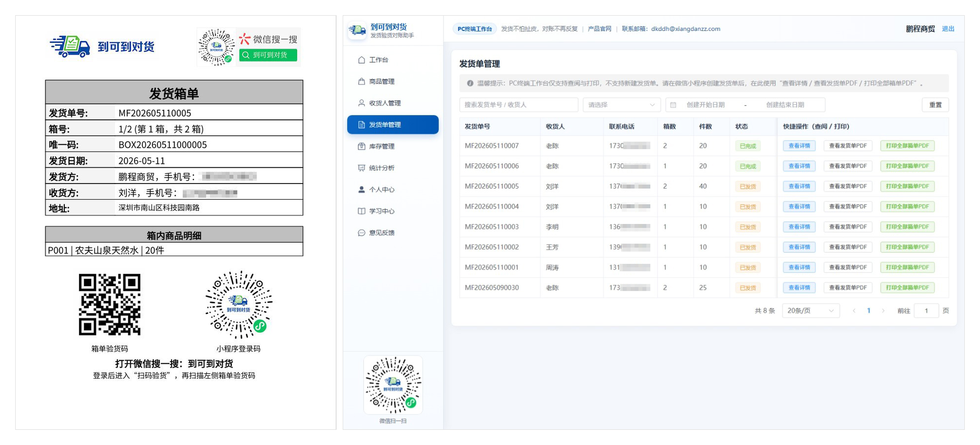Click 查看发货单PDF for MF202605110002
This screenshot has height=445, width=980.
pyautogui.click(x=848, y=247)
